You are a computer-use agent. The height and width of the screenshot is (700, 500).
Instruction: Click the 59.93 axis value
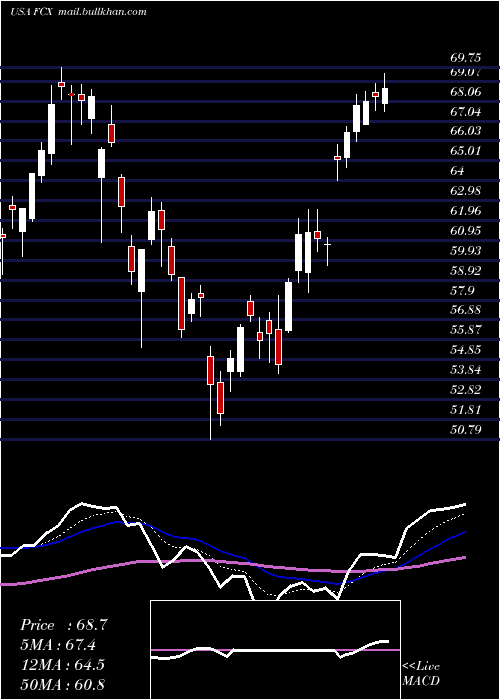point(465,251)
